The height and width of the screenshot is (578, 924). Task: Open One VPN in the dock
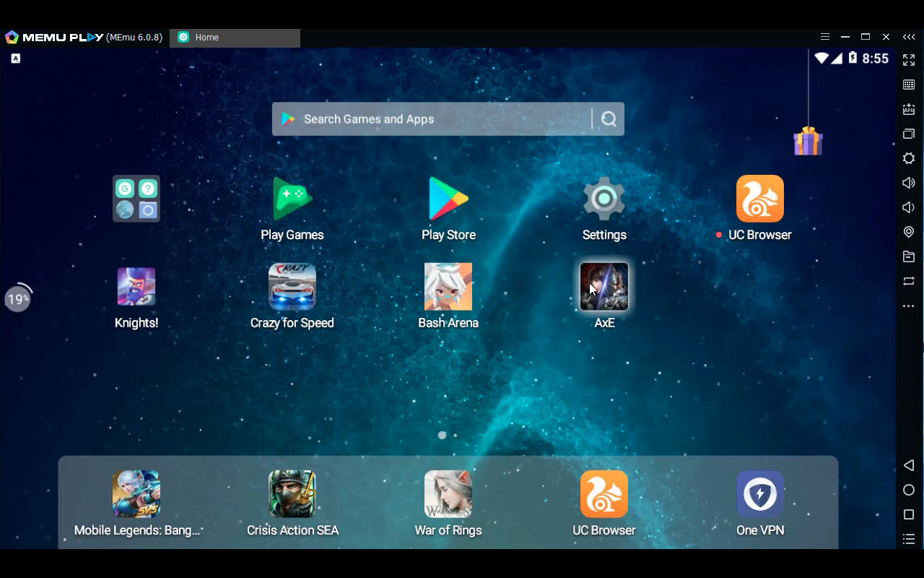pyautogui.click(x=760, y=504)
